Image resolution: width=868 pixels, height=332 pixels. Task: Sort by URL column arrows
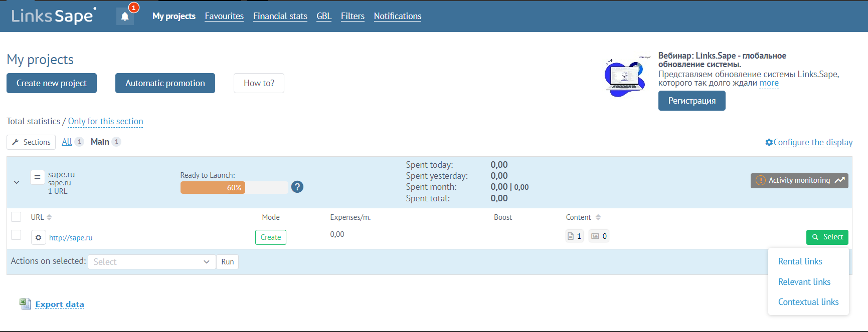[x=49, y=217]
